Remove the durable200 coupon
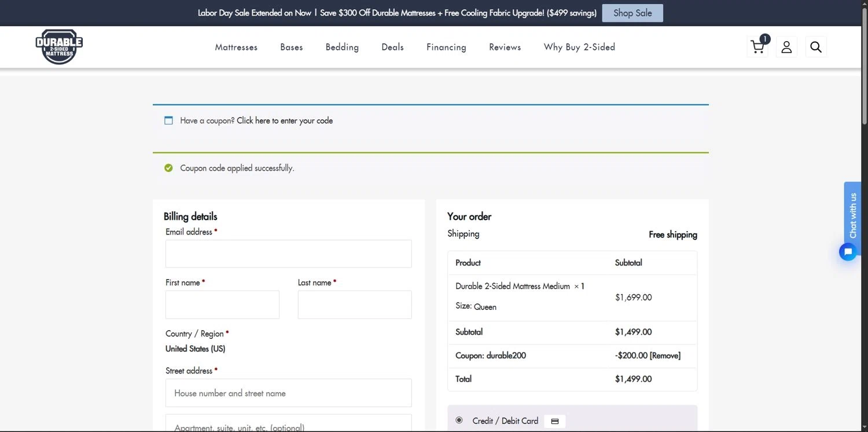This screenshot has height=432, width=868. click(665, 356)
